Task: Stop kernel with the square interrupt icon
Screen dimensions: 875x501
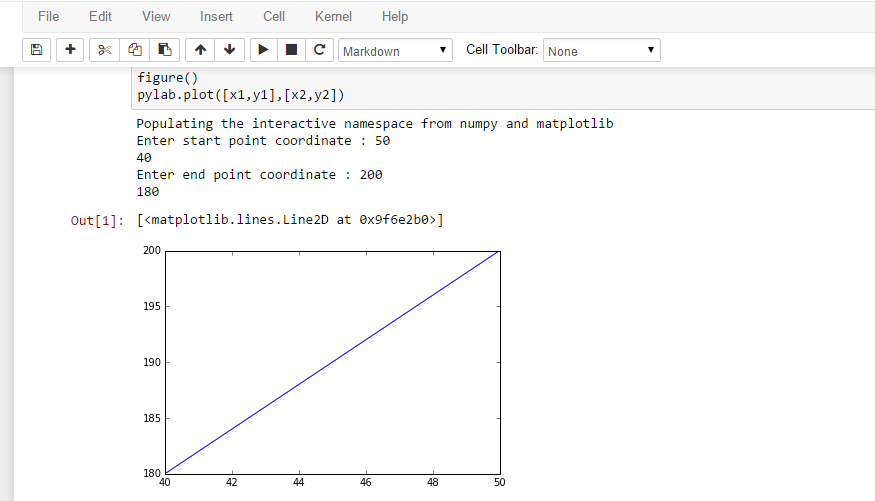Action: 292,50
